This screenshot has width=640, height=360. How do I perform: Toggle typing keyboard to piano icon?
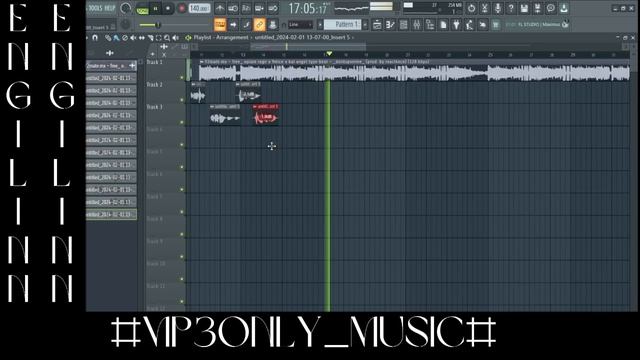tap(220, 25)
